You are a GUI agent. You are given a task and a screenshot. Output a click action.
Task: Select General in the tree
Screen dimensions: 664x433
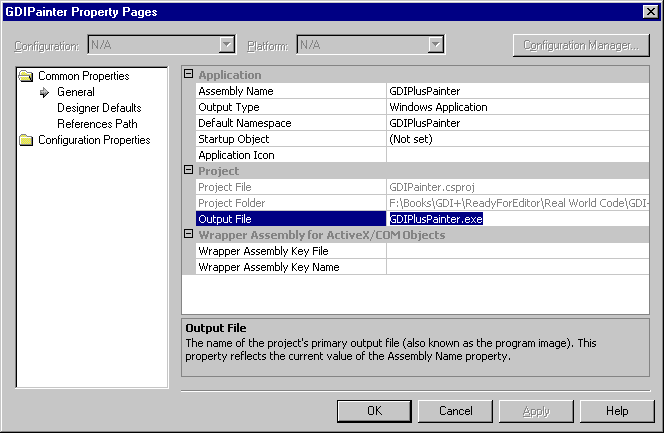pyautogui.click(x=76, y=92)
